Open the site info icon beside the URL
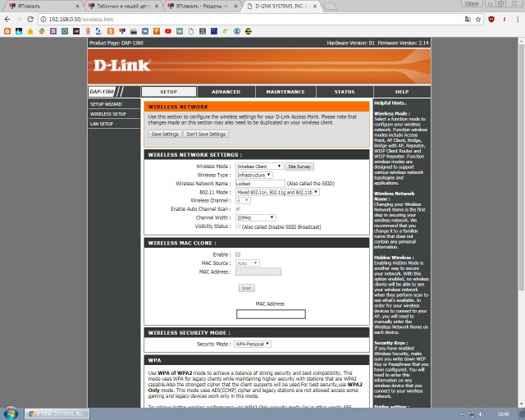 (x=43, y=20)
